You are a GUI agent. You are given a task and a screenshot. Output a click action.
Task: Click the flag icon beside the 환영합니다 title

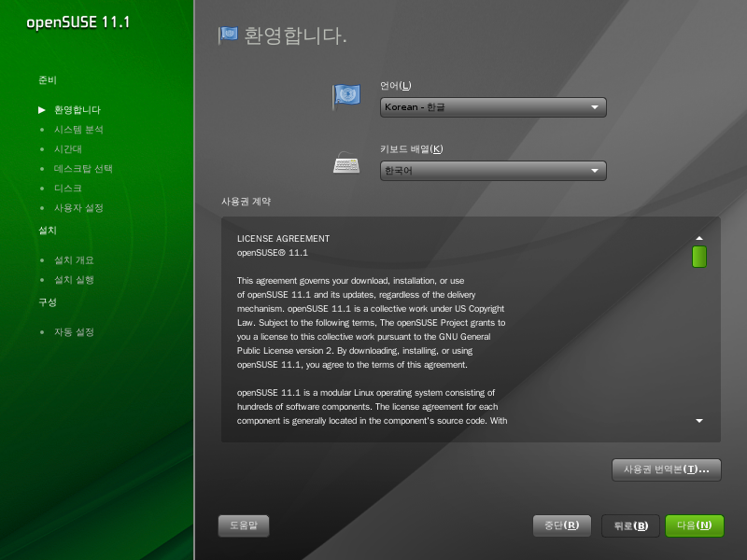tap(228, 35)
